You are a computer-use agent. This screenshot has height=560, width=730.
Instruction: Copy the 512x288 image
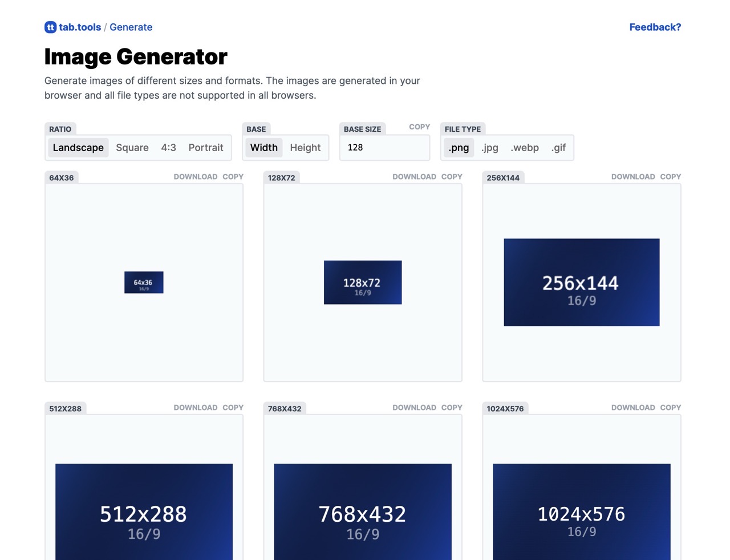[233, 408]
